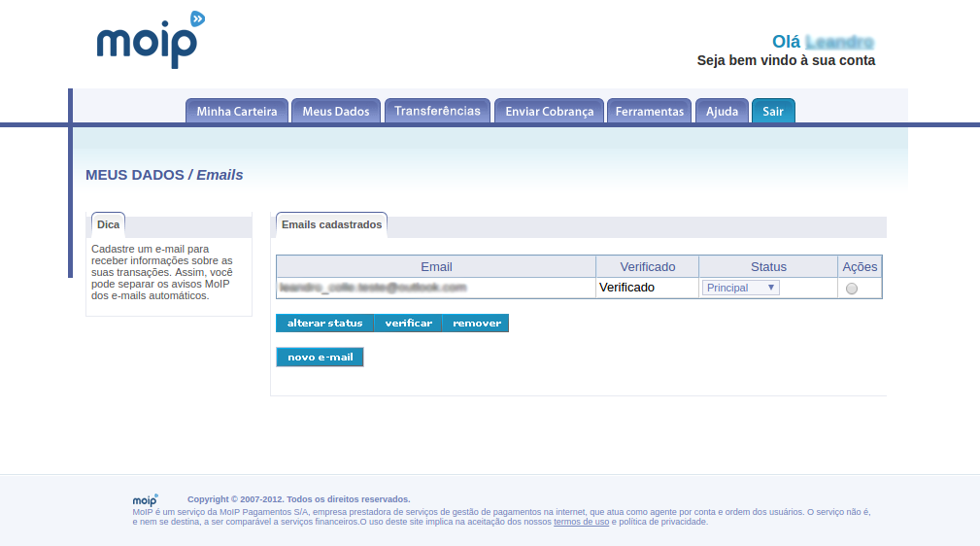Click the alterar status button

325,323
